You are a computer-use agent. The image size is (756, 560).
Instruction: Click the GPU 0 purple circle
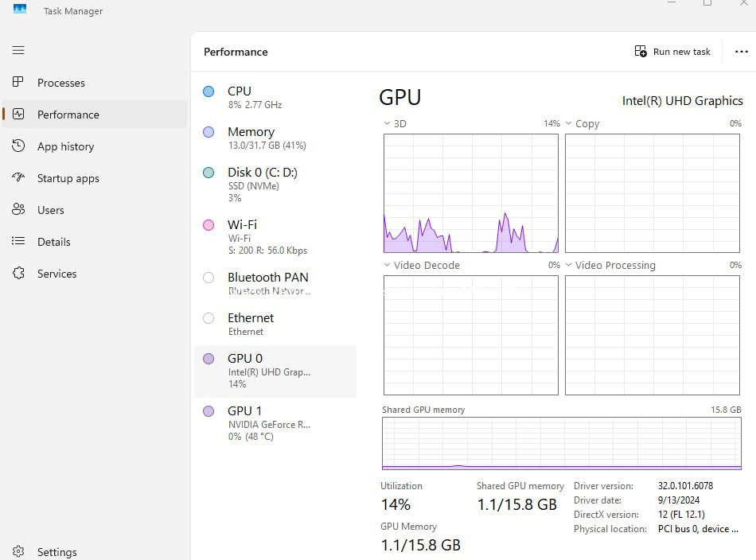208,359
